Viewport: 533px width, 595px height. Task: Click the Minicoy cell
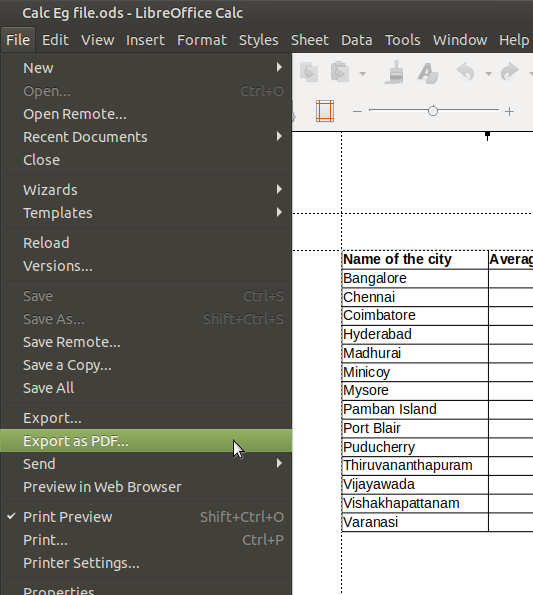tap(415, 372)
